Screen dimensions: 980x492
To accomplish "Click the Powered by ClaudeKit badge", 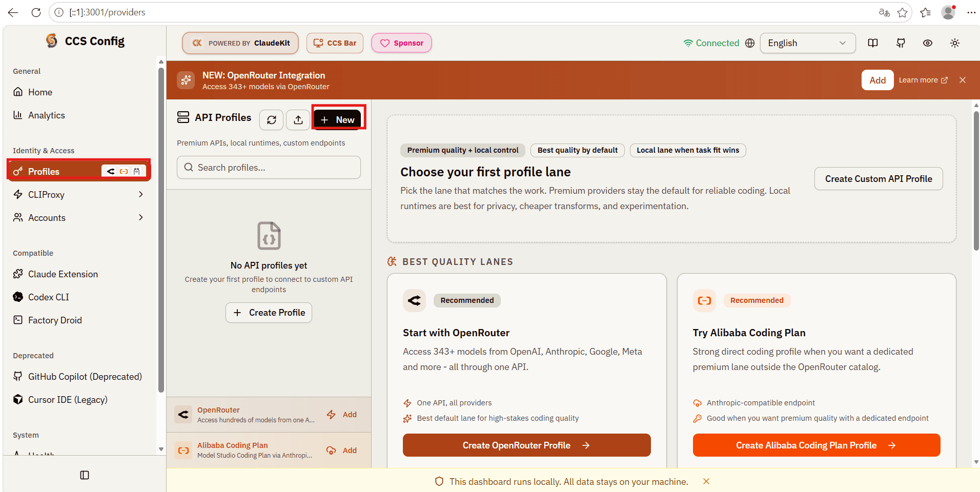I will point(240,43).
